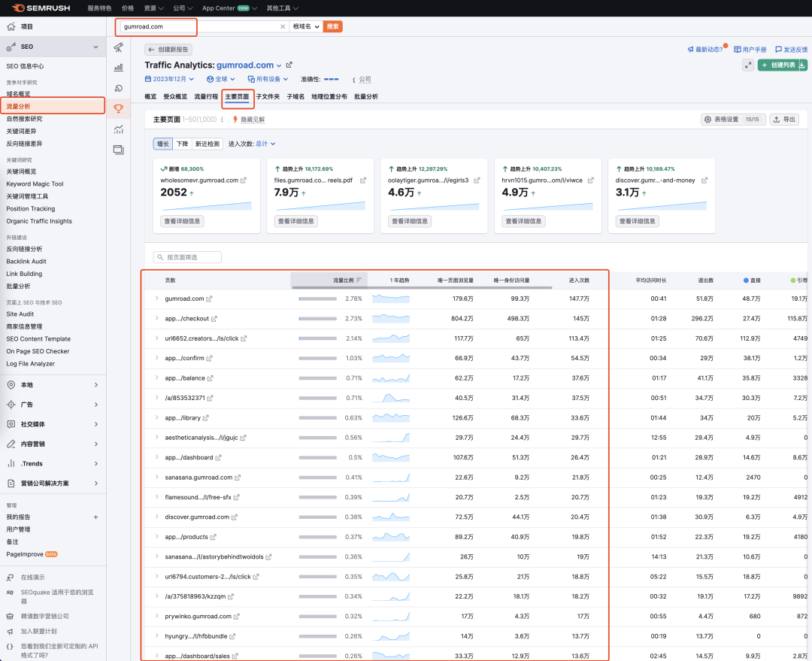Open the trophy icon panel in the sidebar
This screenshot has width=812, height=661.
coord(118,108)
